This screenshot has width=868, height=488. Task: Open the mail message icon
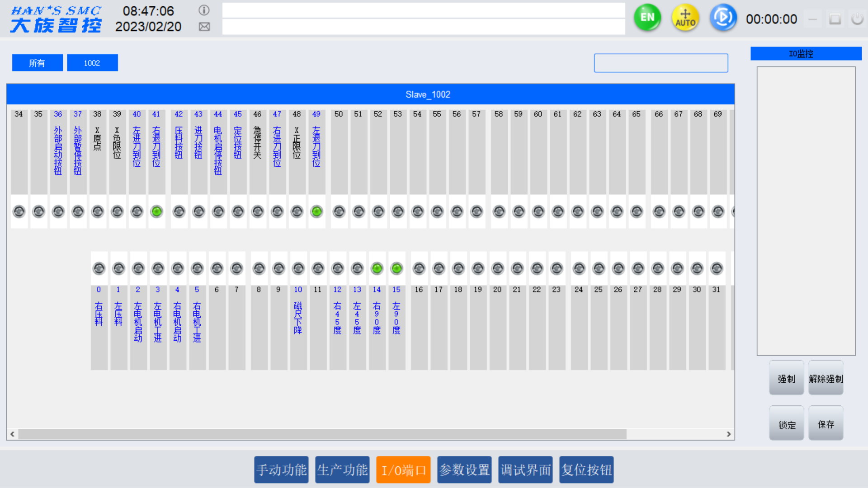click(204, 27)
